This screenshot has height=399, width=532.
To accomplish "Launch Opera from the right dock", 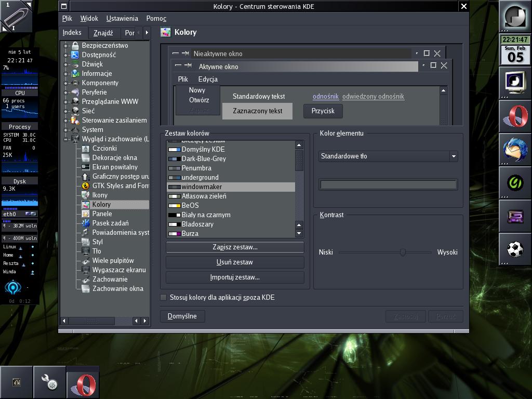I will click(515, 116).
